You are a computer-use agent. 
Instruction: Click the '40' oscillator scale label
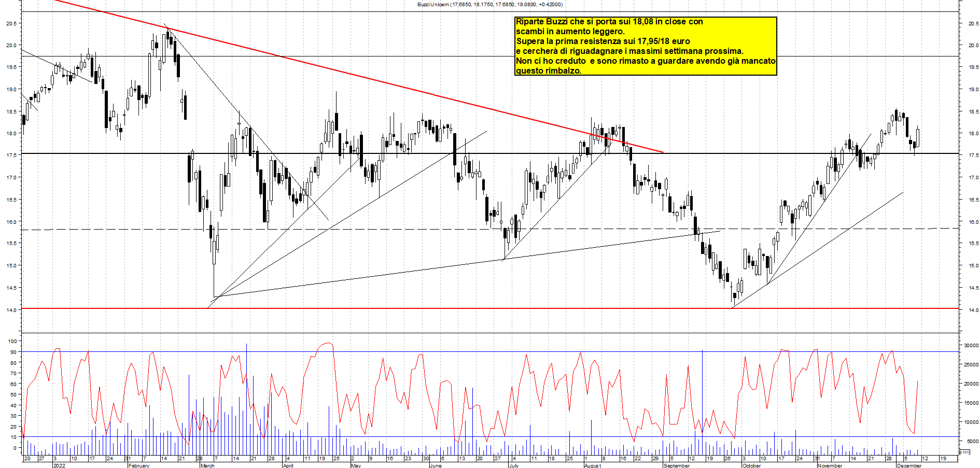pyautogui.click(x=13, y=405)
